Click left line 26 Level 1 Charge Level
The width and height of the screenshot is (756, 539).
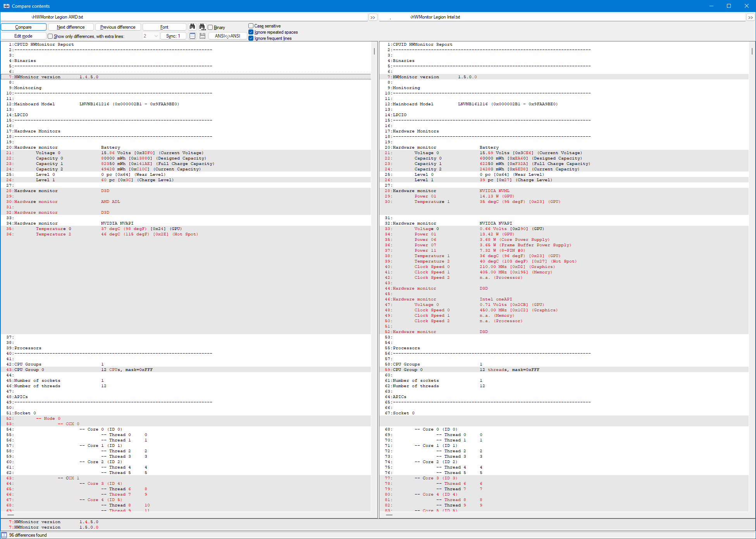click(186, 180)
